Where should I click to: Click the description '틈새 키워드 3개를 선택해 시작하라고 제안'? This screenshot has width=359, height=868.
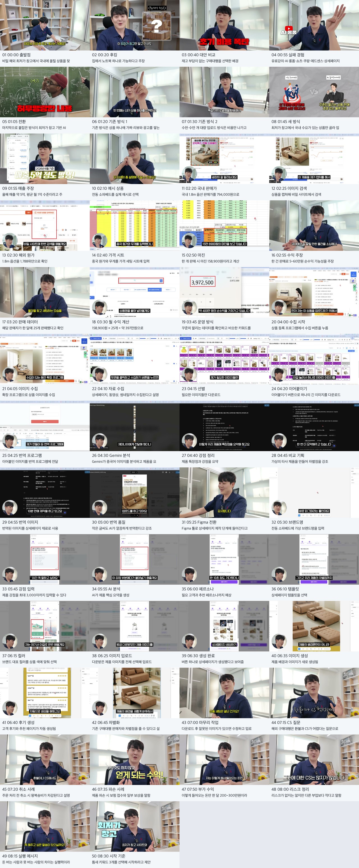coord(121,862)
